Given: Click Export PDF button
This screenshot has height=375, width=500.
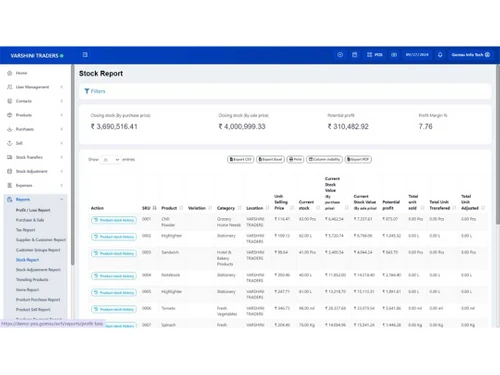Looking at the screenshot, I should [x=358, y=159].
